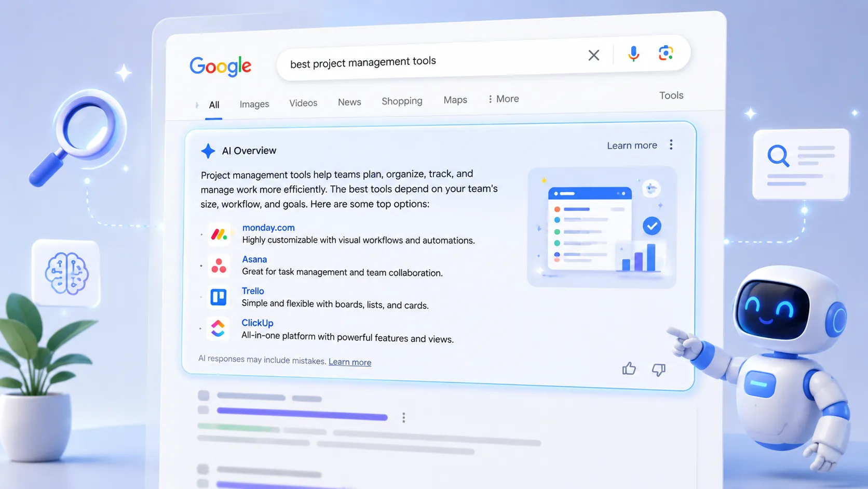Screen dimensions: 868x489
Task: Clear the search box with the X icon
Action: point(593,55)
